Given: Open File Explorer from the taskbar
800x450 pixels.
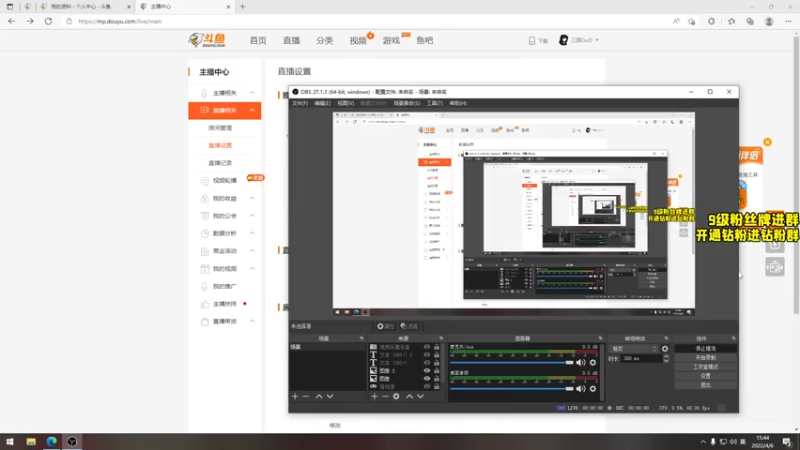Looking at the screenshot, I should tap(31, 441).
